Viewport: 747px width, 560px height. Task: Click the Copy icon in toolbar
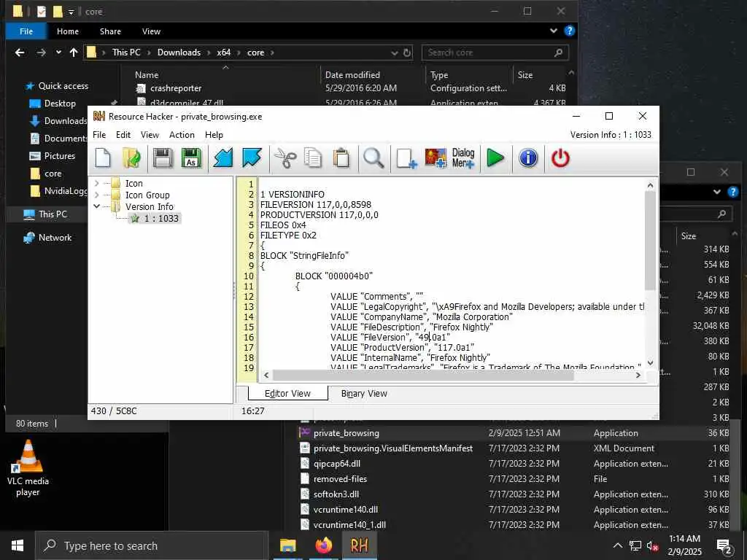click(x=313, y=158)
